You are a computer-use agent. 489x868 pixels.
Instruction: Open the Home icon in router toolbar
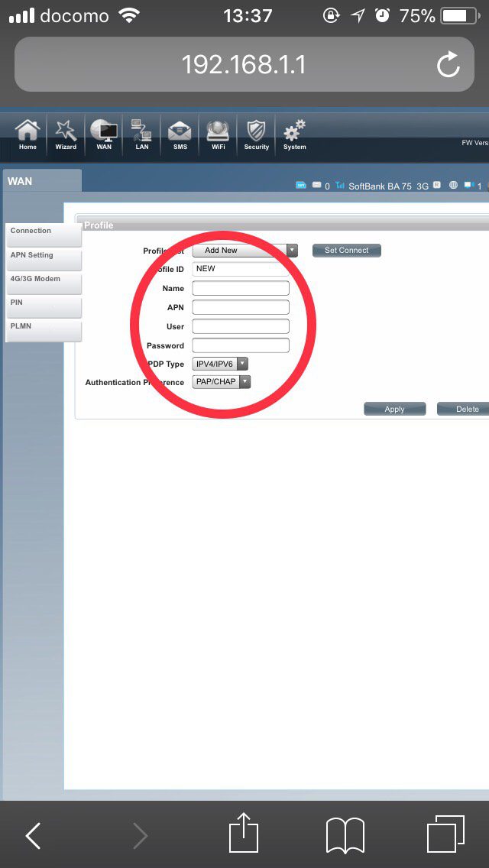(x=28, y=134)
